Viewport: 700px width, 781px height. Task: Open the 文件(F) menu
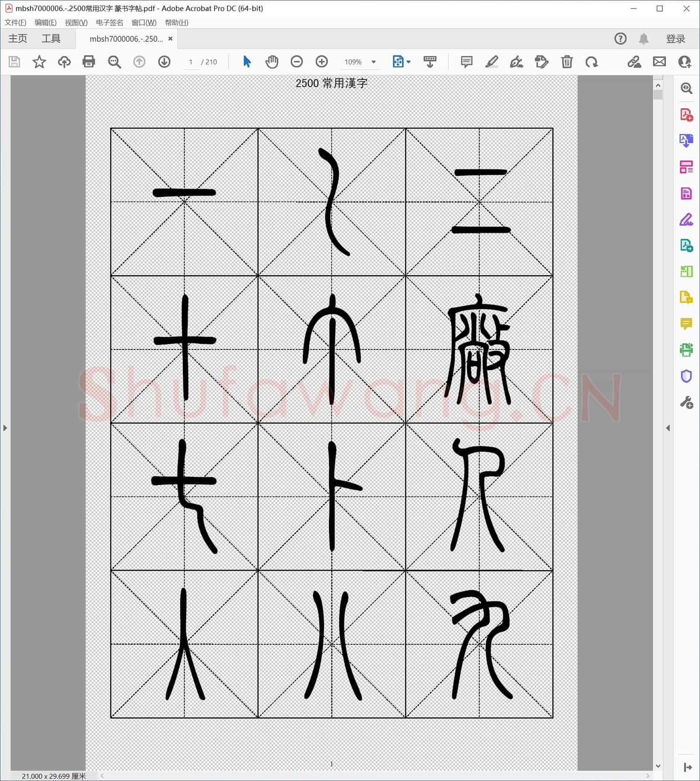click(15, 22)
